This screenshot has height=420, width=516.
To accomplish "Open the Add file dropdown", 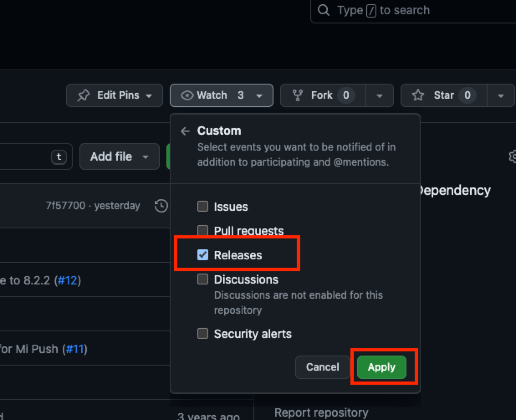I will tap(119, 156).
